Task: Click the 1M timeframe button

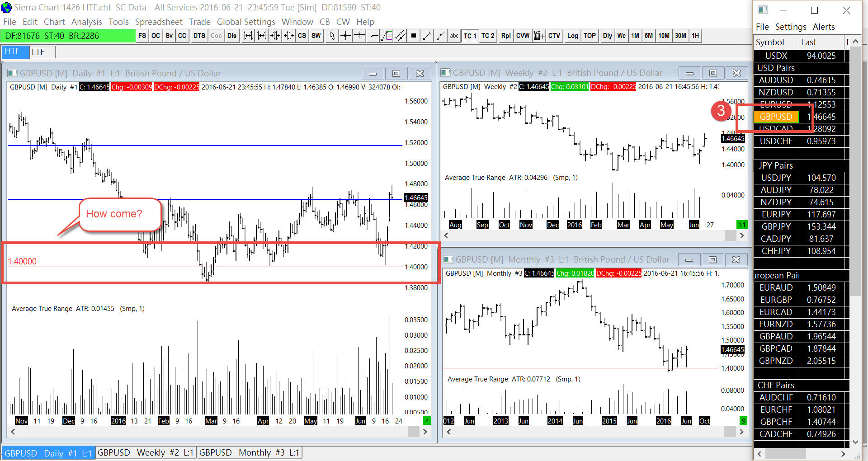Action: [635, 36]
